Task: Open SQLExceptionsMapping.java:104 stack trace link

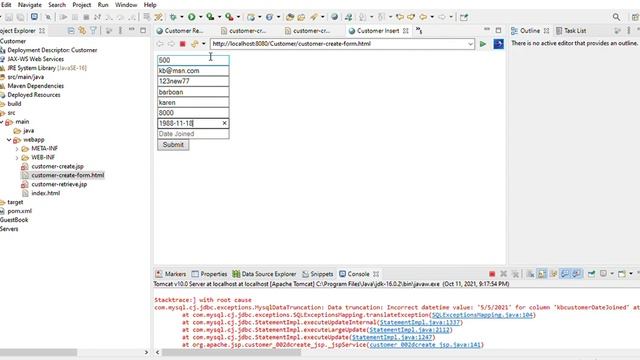Action: pyautogui.click(x=482, y=315)
